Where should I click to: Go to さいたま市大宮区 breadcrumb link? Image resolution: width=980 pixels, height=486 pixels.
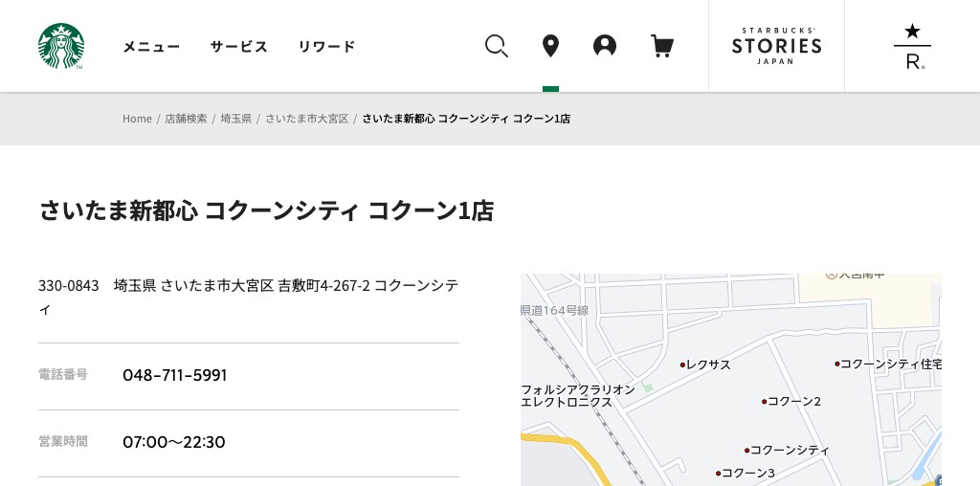307,119
